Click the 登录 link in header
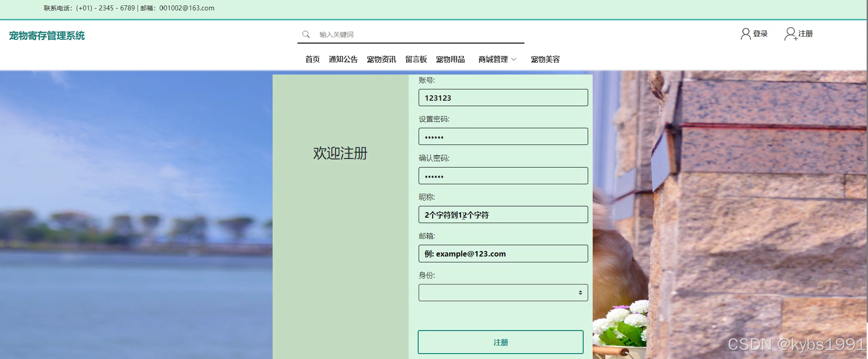Image resolution: width=868 pixels, height=359 pixels. coord(760,33)
